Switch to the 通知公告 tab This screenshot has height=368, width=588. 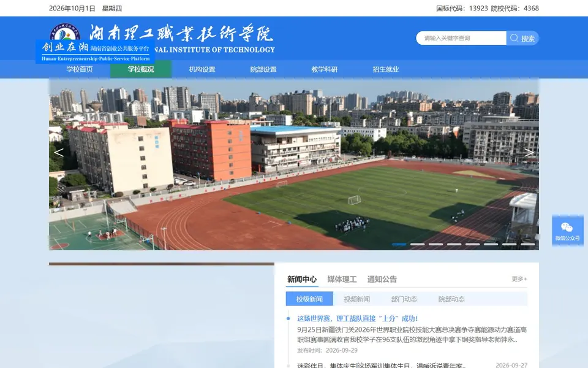[x=382, y=280]
